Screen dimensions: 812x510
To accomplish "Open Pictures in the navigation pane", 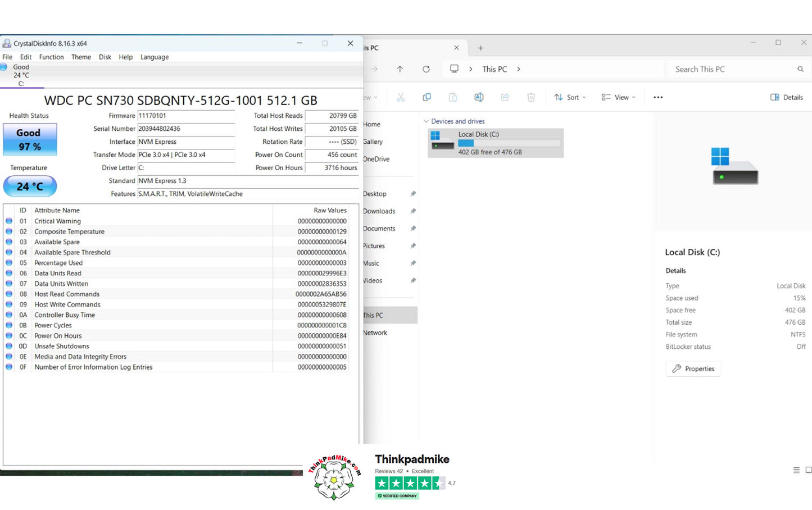I will coord(374,246).
